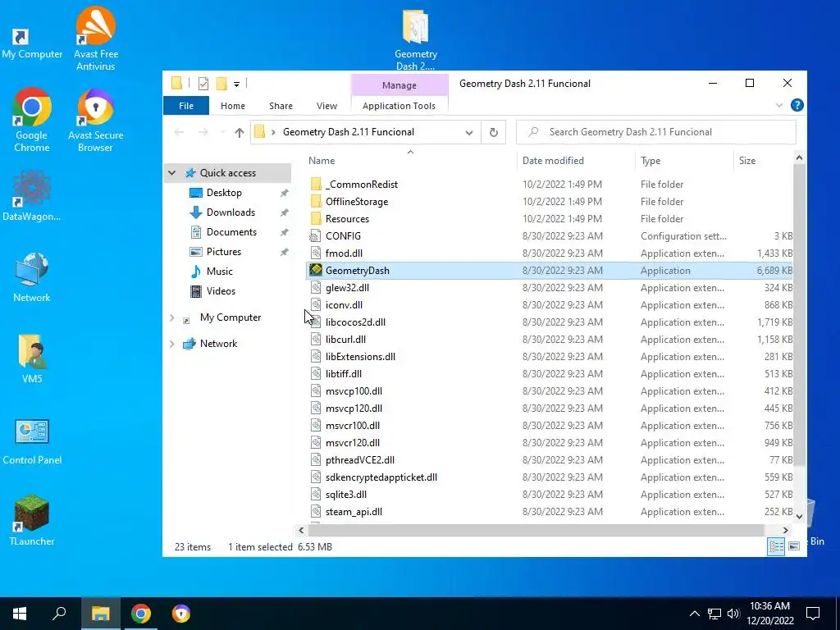This screenshot has height=630, width=840.
Task: Open the Windows Start button
Action: [20, 614]
